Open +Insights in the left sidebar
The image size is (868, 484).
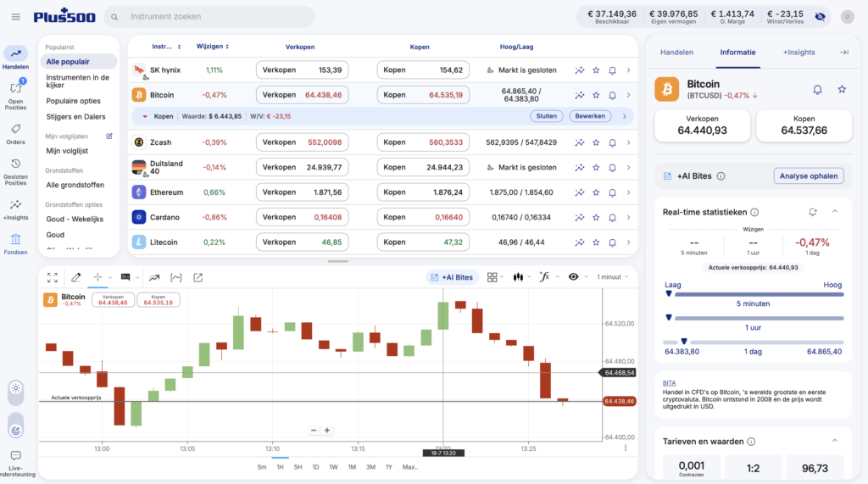tap(15, 210)
